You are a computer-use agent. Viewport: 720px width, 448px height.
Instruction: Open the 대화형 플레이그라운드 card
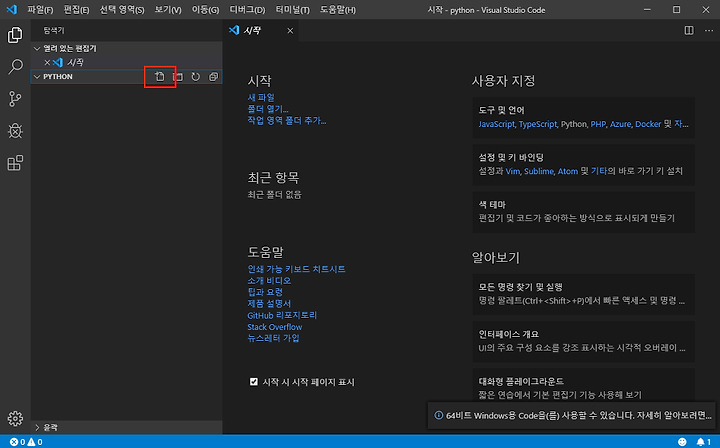point(583,385)
